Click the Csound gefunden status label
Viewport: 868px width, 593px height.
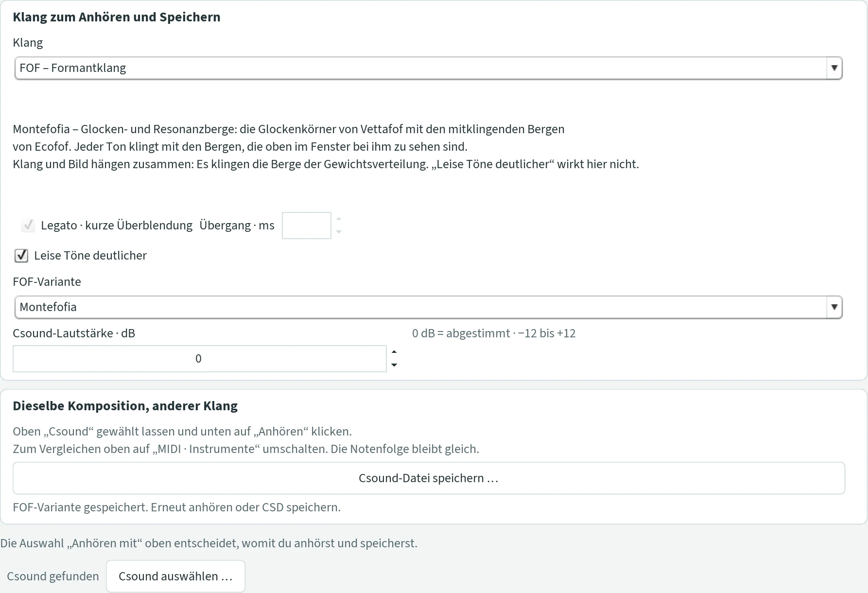tap(53, 576)
